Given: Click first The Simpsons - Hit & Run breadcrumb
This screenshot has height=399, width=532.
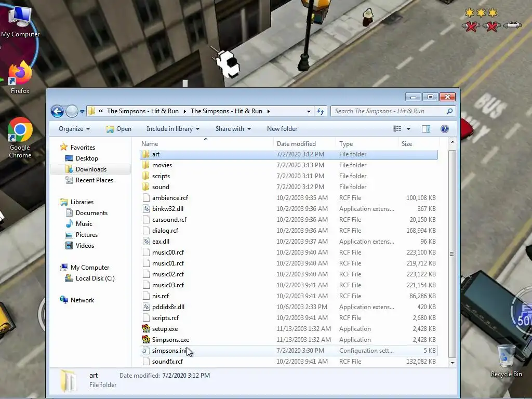Looking at the screenshot, I should point(142,111).
